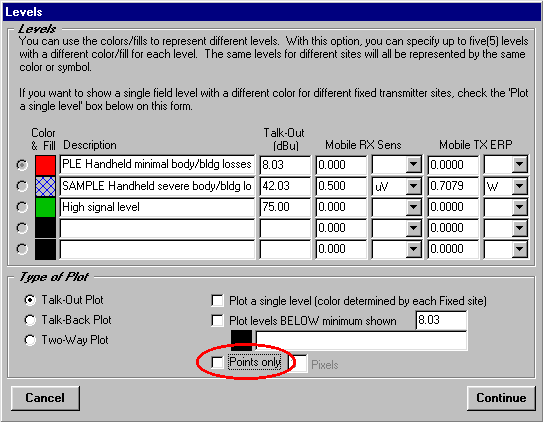
Task: Select the radio button for High signal level row
Action: tap(22, 207)
